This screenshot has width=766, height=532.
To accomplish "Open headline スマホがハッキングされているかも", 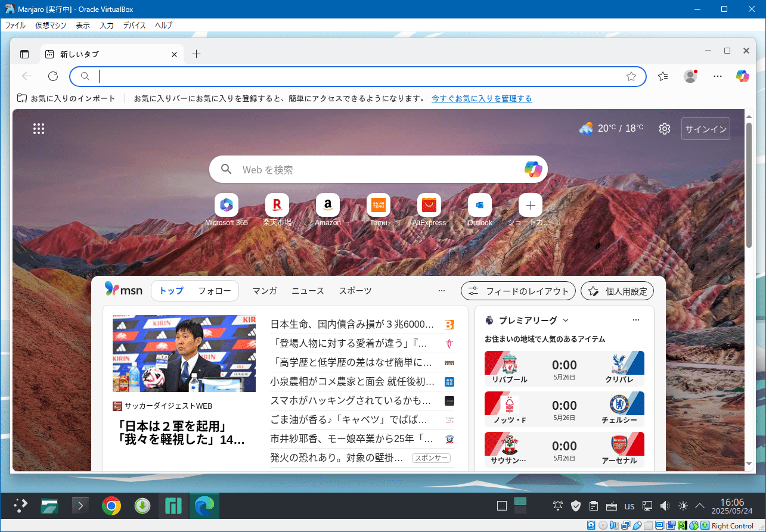I will (x=351, y=400).
